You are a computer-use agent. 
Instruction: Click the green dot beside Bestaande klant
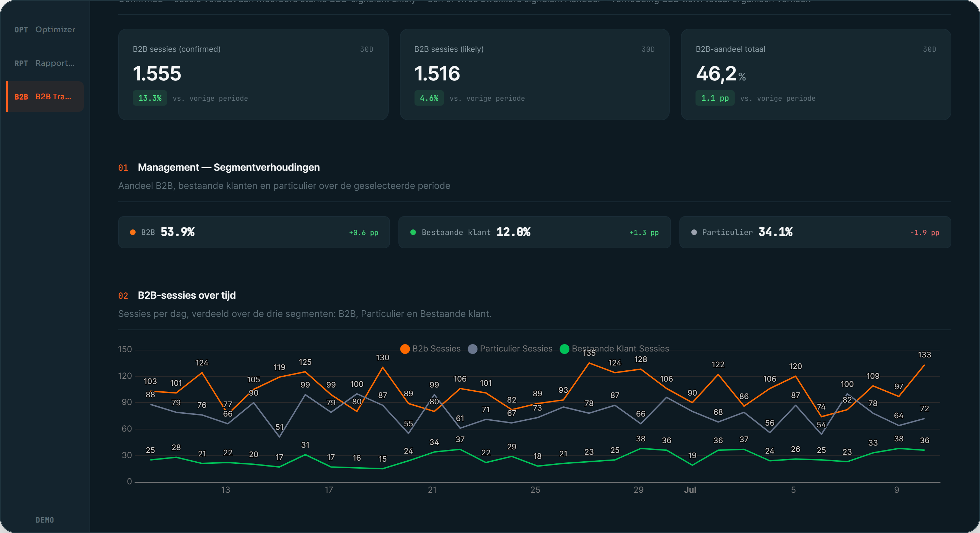pyautogui.click(x=413, y=232)
